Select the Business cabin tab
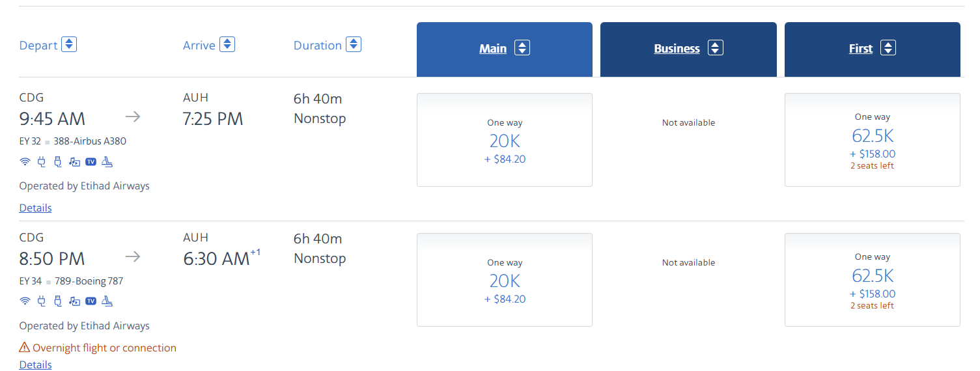Viewport: 980px width, 371px height. pyautogui.click(x=688, y=49)
